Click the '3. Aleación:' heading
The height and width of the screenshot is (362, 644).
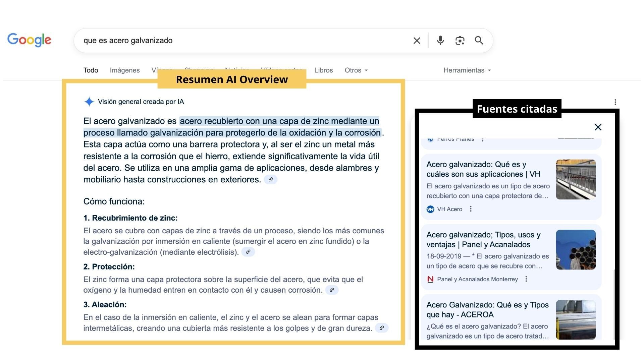105,304
